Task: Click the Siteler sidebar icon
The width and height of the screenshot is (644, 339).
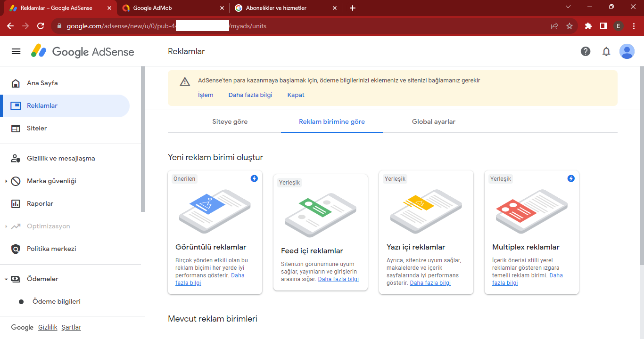Action: pos(16,129)
